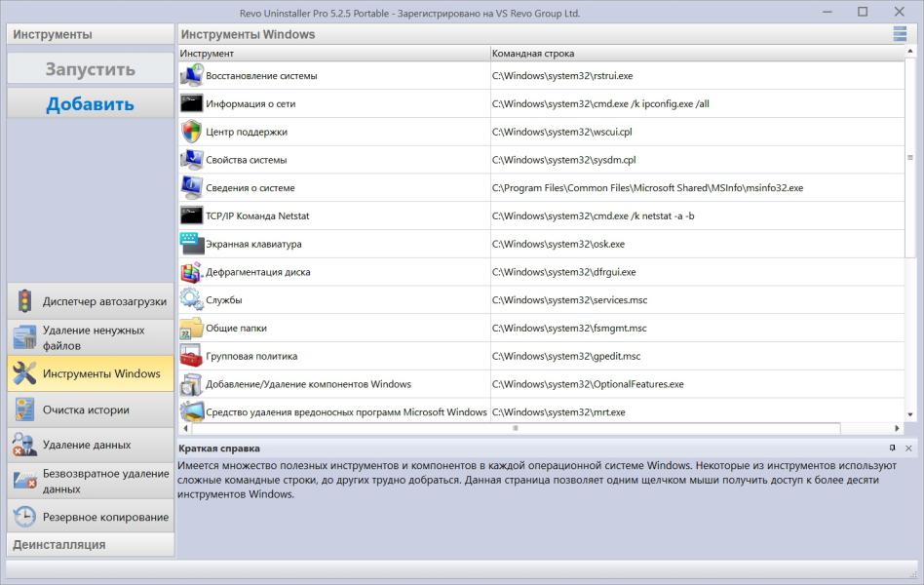924x585 pixels.
Task: Click the vertical scrollbar thumb
Action: 910,157
